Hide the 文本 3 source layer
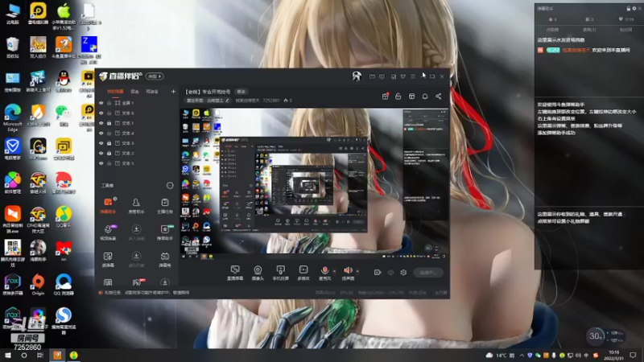Image resolution: width=644 pixels, height=362 pixels. pyautogui.click(x=101, y=143)
